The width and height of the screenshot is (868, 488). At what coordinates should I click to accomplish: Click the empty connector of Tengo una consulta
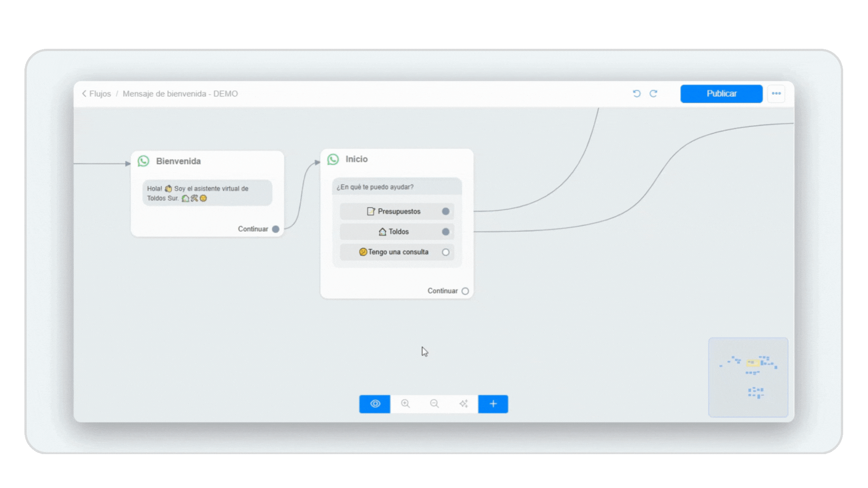[x=446, y=252]
